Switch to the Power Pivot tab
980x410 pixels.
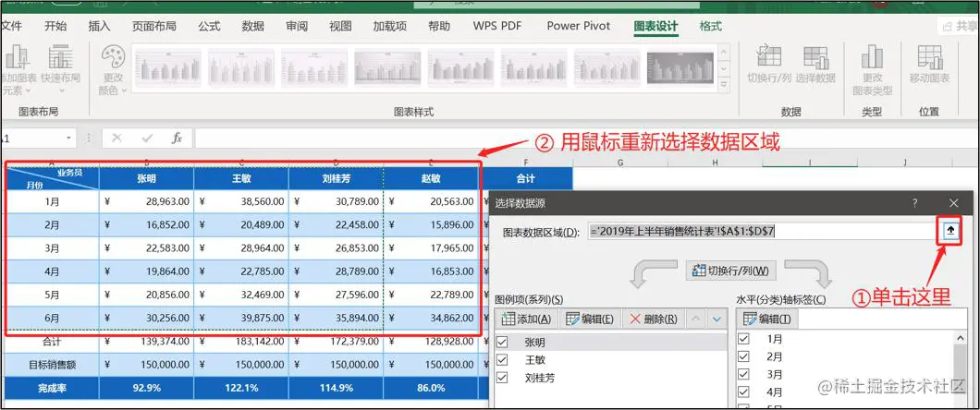tap(579, 26)
